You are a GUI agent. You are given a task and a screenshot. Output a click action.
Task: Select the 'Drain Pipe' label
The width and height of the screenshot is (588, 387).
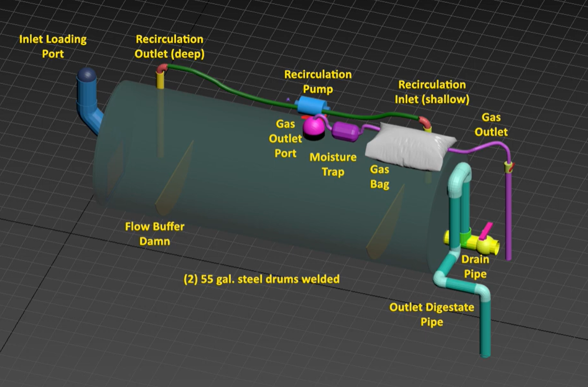tap(475, 266)
